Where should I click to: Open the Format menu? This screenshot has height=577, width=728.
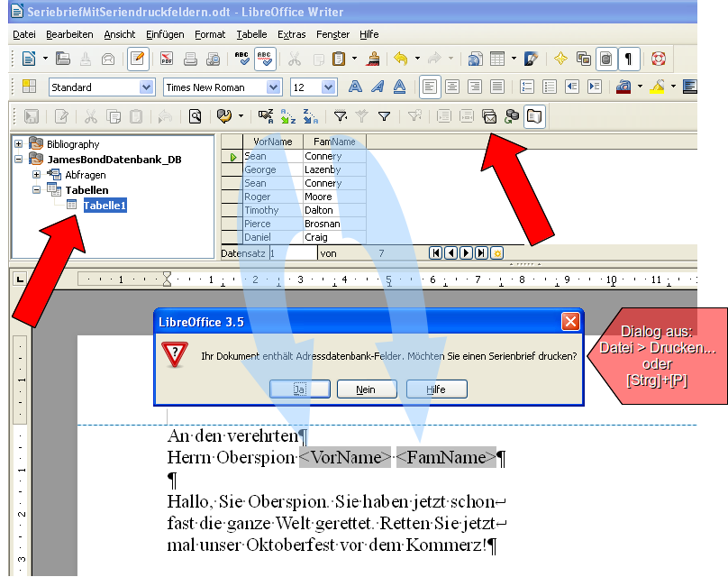point(210,34)
